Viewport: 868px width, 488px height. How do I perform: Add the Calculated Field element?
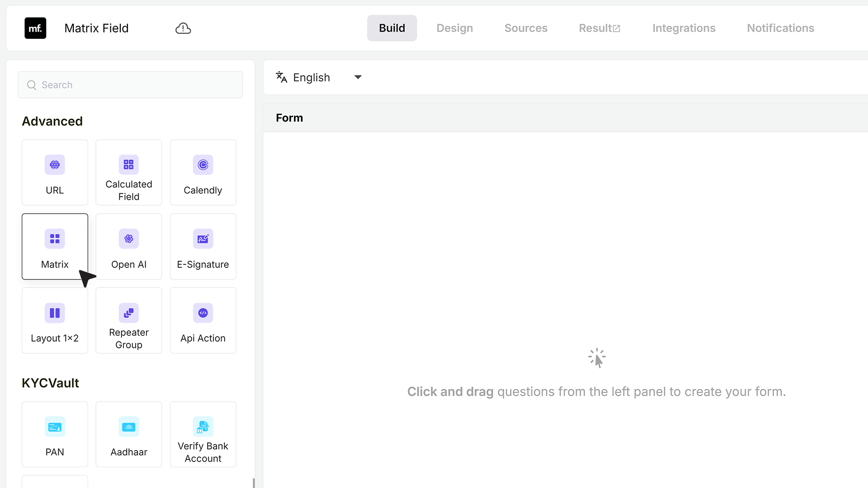[129, 172]
